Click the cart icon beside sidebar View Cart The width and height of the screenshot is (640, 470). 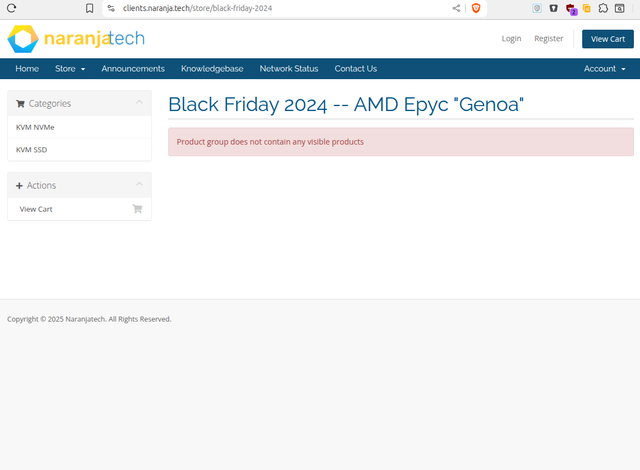[137, 209]
